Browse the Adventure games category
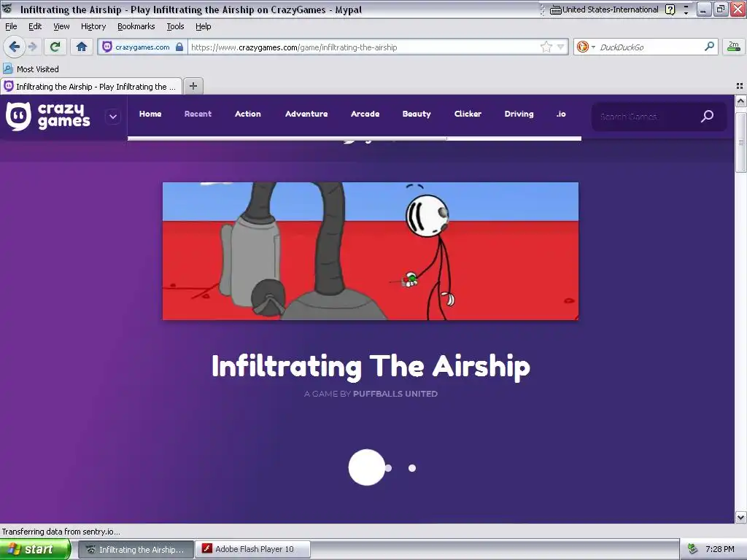 (306, 114)
